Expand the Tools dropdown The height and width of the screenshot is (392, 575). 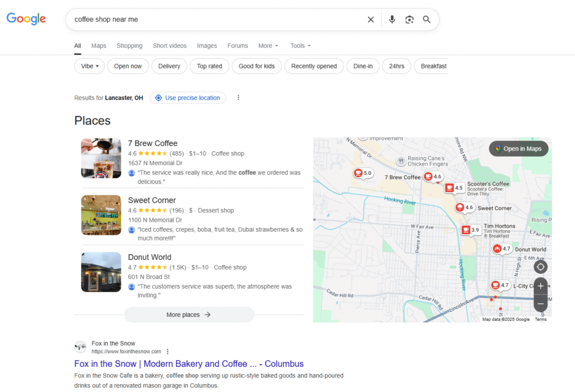click(300, 46)
